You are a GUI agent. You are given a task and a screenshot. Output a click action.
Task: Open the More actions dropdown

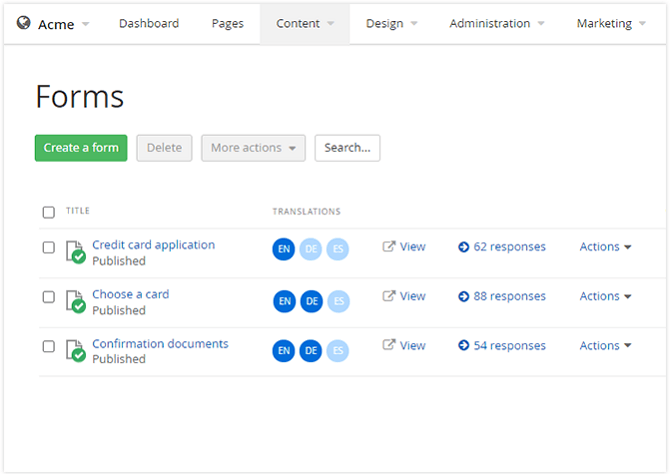click(253, 148)
